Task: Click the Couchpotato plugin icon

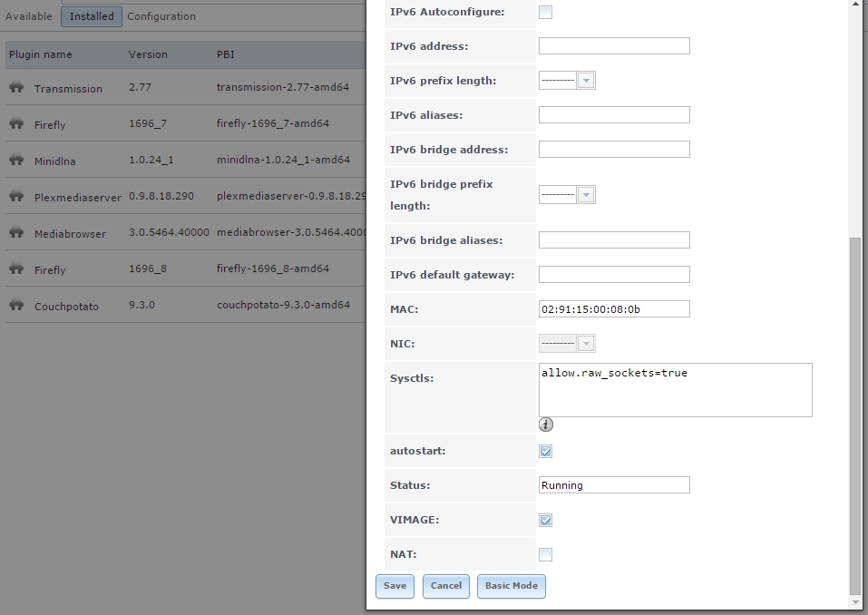Action: (16, 305)
